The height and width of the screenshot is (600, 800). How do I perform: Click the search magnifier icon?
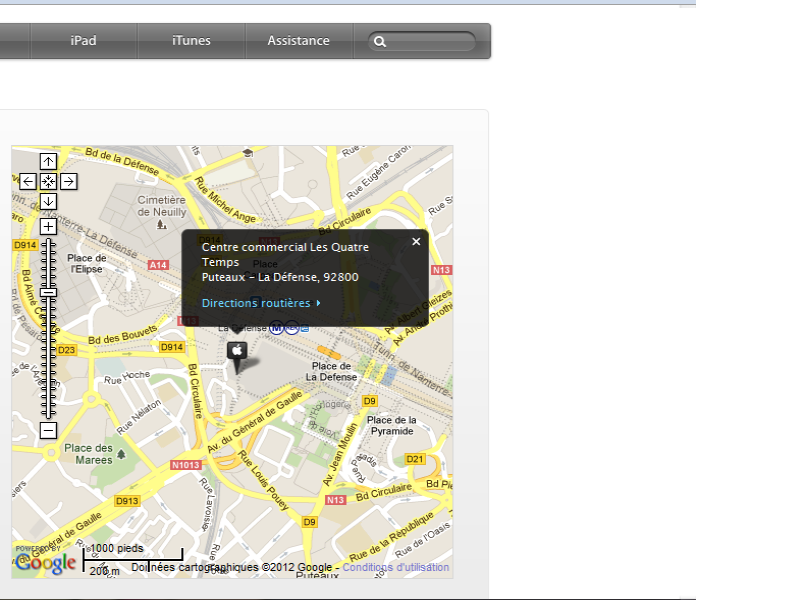point(380,42)
